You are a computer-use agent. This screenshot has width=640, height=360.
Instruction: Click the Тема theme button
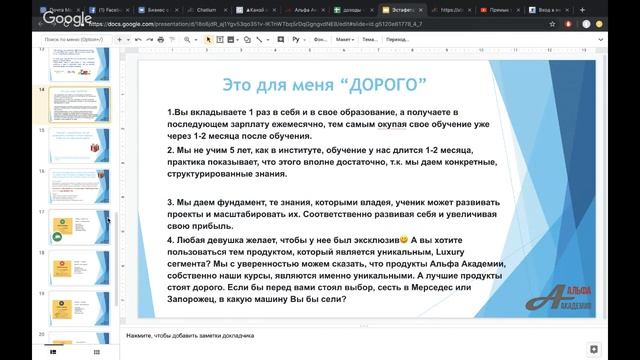click(369, 40)
